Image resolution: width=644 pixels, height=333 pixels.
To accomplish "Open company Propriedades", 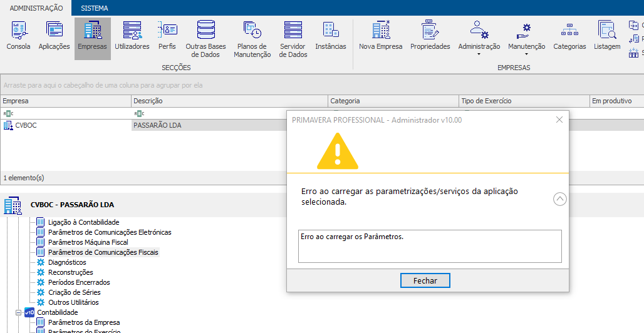I will coord(430,36).
